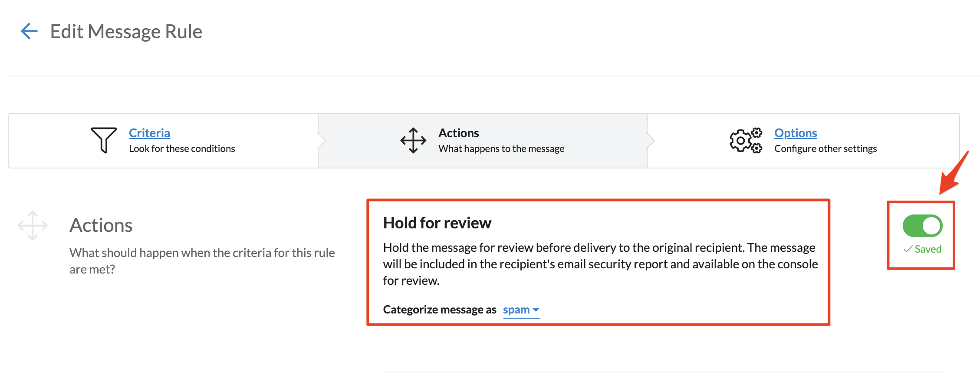The height and width of the screenshot is (376, 980).
Task: Click the faded Actions section icon
Action: coord(33,226)
